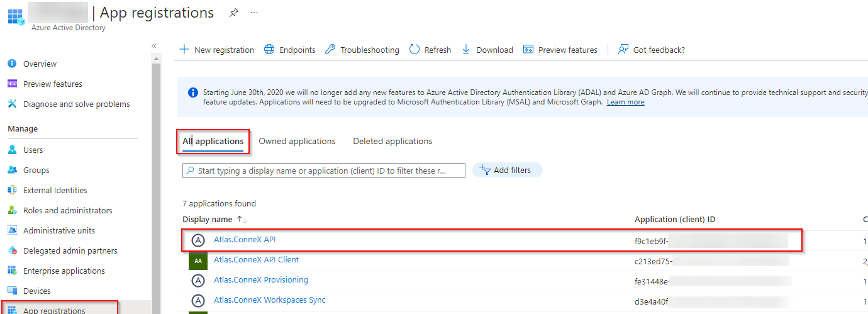Click Diagnose and solve problems tools icon
The height and width of the screenshot is (314, 868).
click(x=12, y=104)
